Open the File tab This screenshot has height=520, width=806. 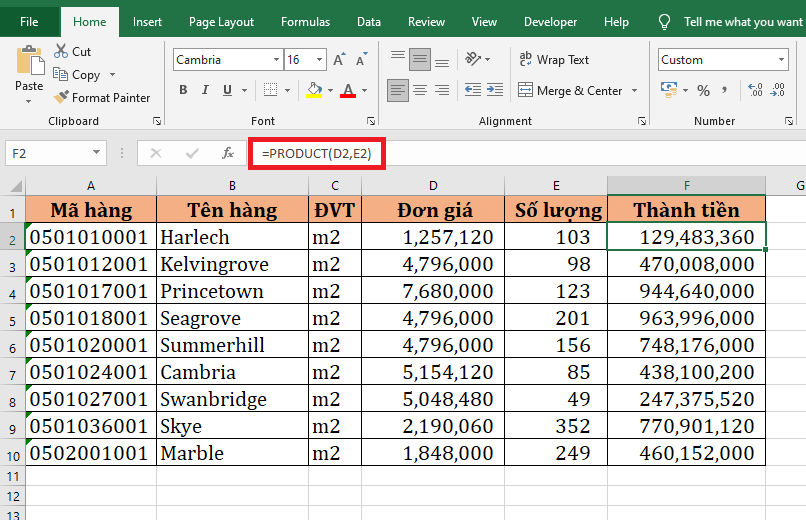click(29, 22)
